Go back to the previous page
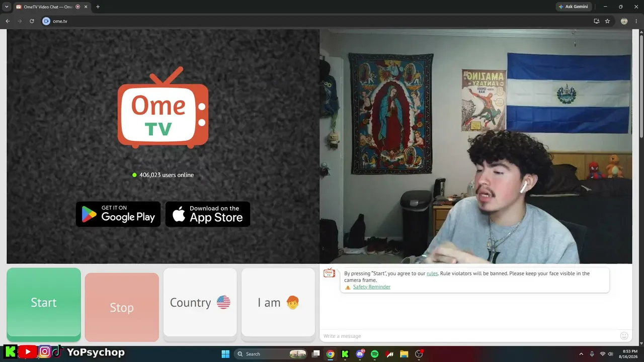 (8, 21)
